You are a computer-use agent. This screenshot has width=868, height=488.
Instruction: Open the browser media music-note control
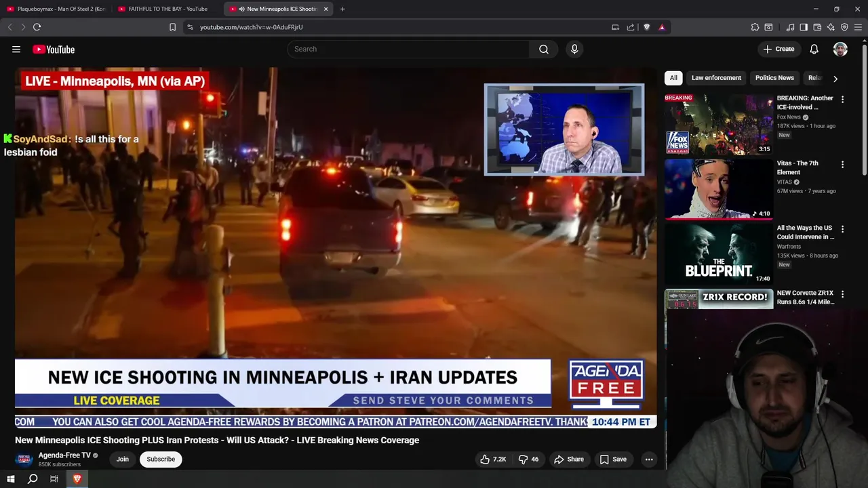click(x=790, y=27)
